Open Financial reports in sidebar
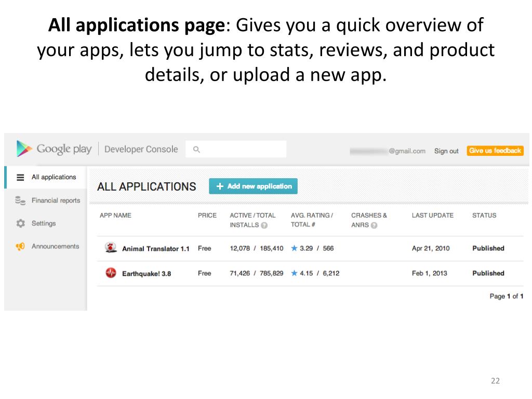 pyautogui.click(x=56, y=201)
